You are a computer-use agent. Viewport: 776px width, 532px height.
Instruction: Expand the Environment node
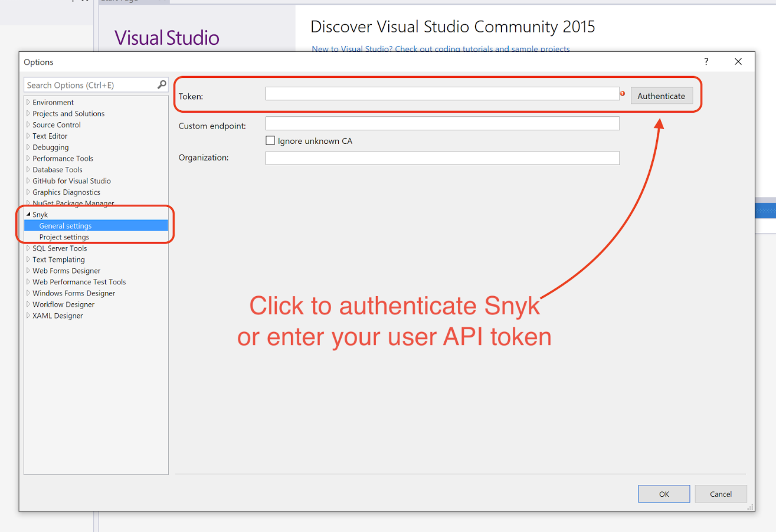click(28, 102)
